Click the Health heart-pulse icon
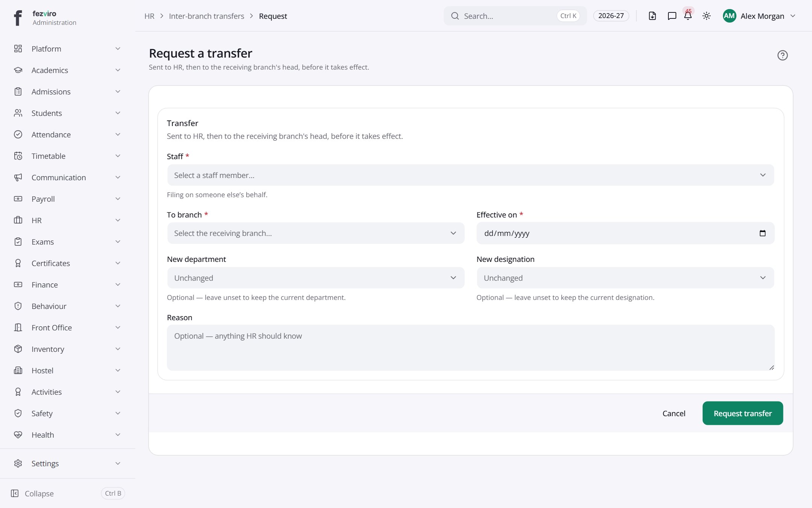This screenshot has width=812, height=508. coord(18,435)
